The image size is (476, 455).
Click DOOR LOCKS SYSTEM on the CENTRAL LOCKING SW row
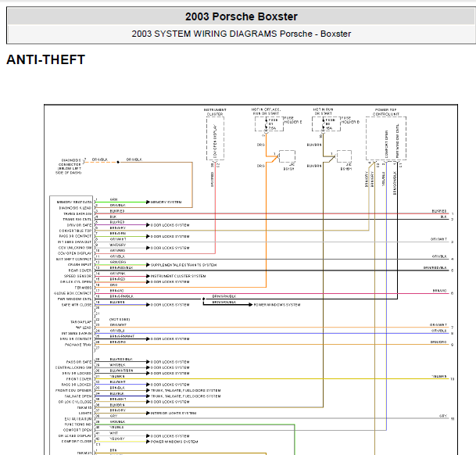point(170,367)
